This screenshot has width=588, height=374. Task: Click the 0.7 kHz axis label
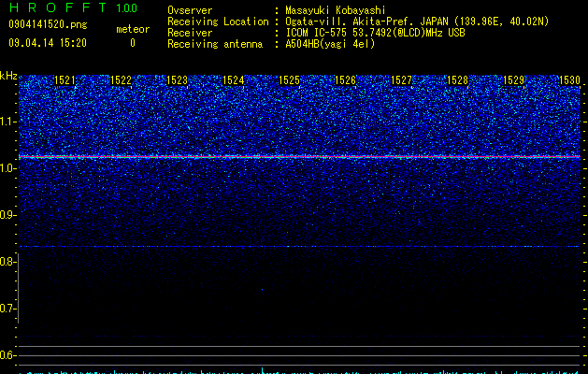point(7,309)
